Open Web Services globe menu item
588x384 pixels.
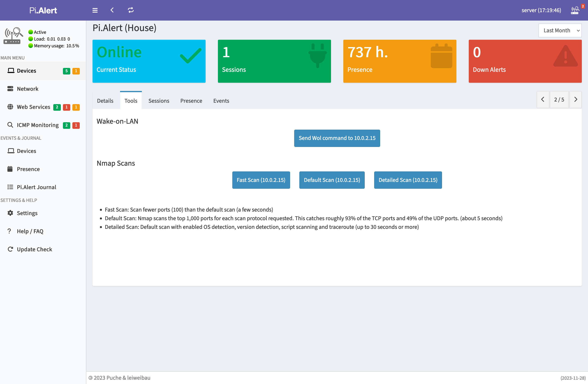(x=33, y=107)
